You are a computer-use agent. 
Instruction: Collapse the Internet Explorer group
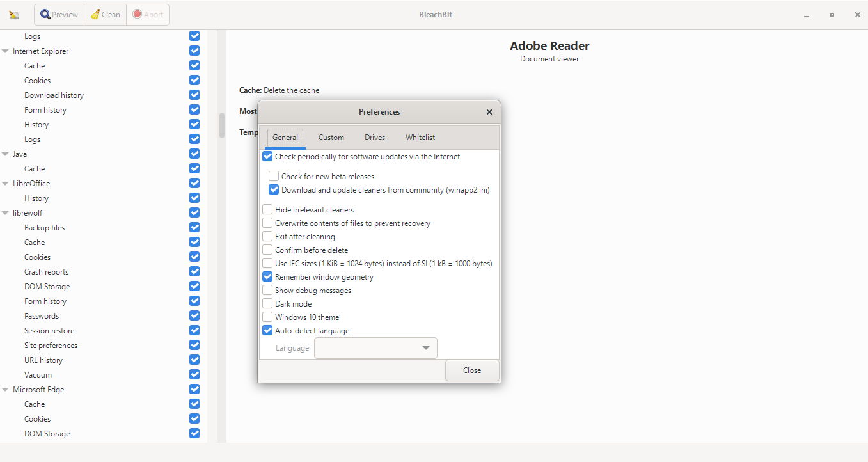tap(6, 51)
